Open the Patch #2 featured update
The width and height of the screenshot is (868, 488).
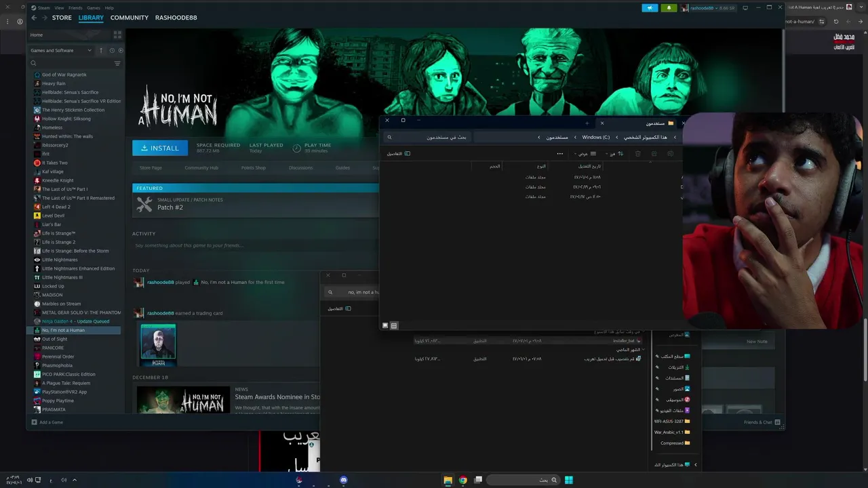pos(256,204)
